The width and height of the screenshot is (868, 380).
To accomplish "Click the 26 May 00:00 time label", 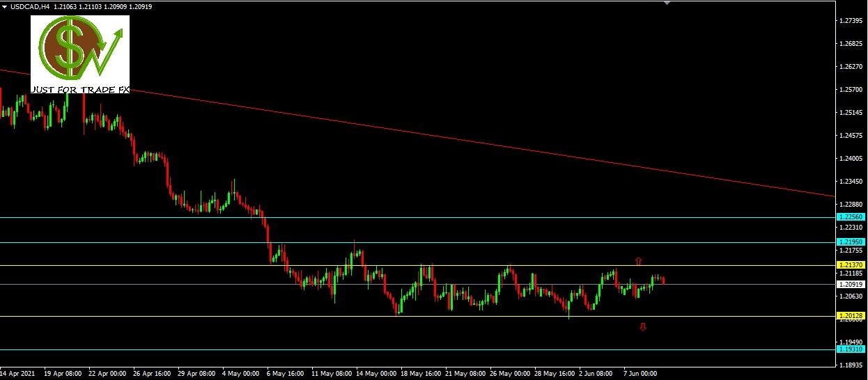I will click(x=511, y=374).
